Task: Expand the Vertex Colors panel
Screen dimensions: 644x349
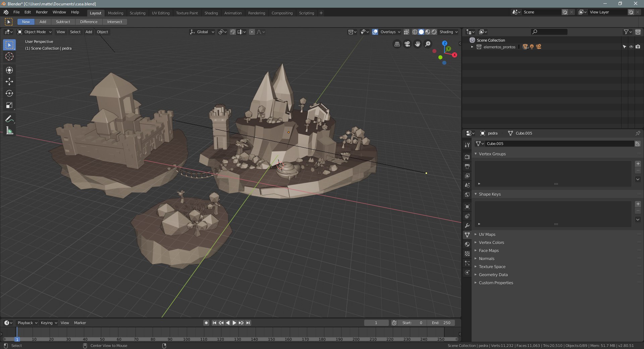Action: [x=491, y=243]
